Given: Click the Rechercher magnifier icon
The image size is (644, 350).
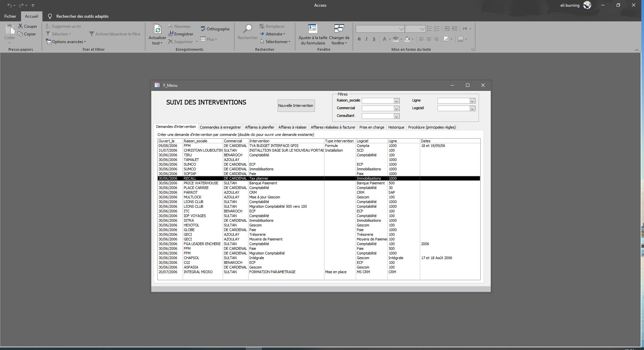Looking at the screenshot, I should pyautogui.click(x=248, y=29).
